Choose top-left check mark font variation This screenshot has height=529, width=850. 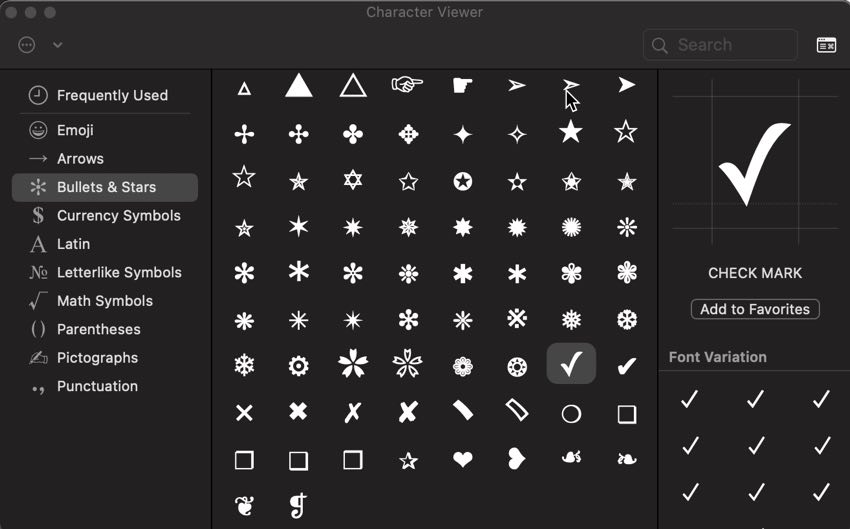click(690, 399)
